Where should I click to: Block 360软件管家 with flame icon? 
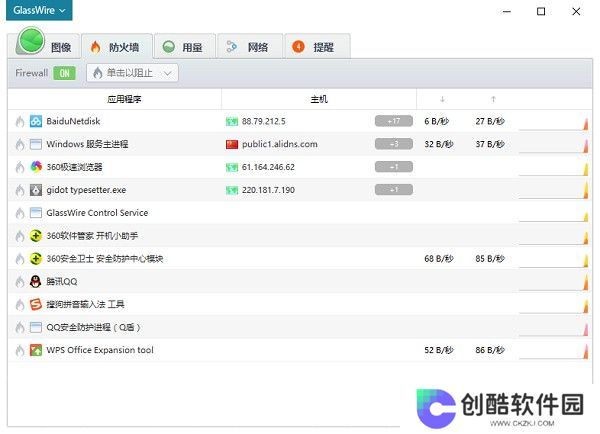20,236
